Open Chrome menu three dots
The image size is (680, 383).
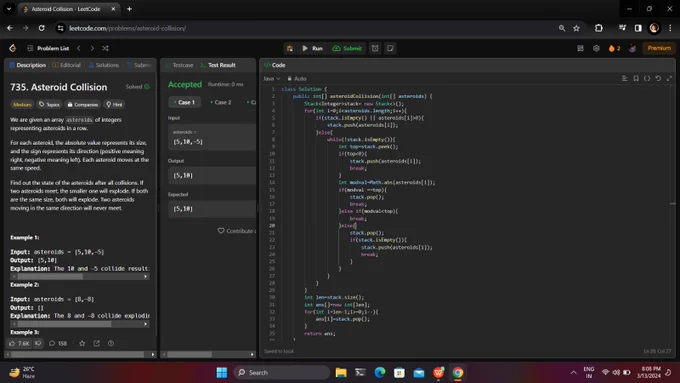670,28
